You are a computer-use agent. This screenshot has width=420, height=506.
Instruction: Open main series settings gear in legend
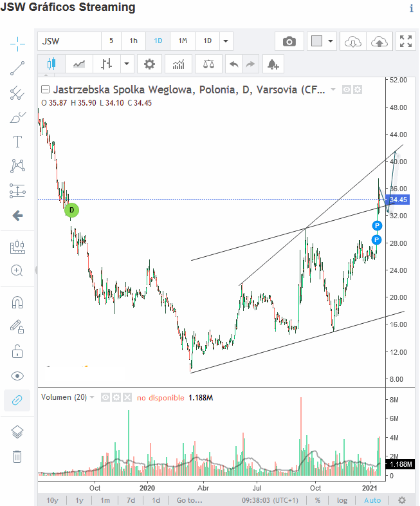(x=358, y=89)
